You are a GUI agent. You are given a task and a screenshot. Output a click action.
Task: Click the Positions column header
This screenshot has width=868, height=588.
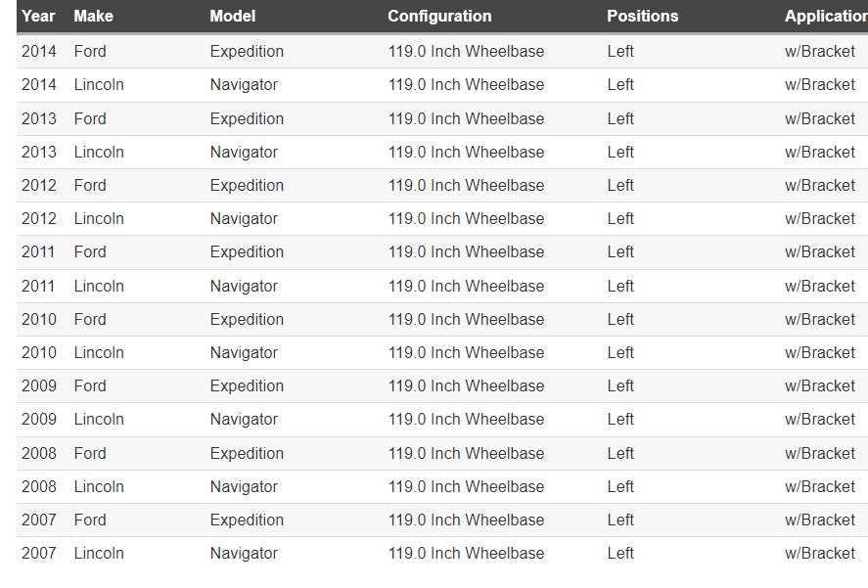click(642, 16)
